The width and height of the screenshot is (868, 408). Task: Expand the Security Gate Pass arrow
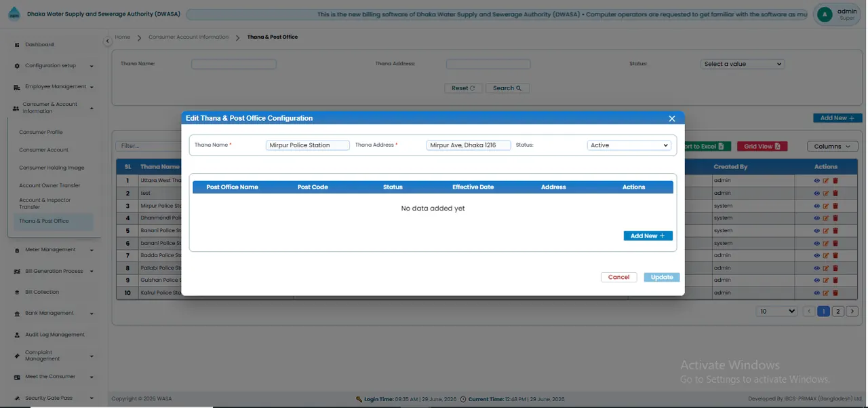tap(92, 398)
